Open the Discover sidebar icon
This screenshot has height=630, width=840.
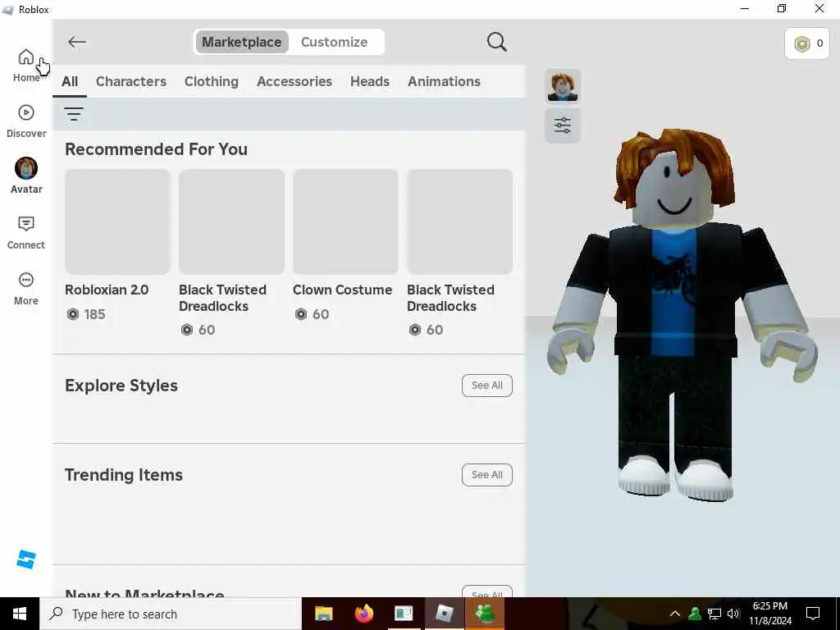click(x=25, y=112)
